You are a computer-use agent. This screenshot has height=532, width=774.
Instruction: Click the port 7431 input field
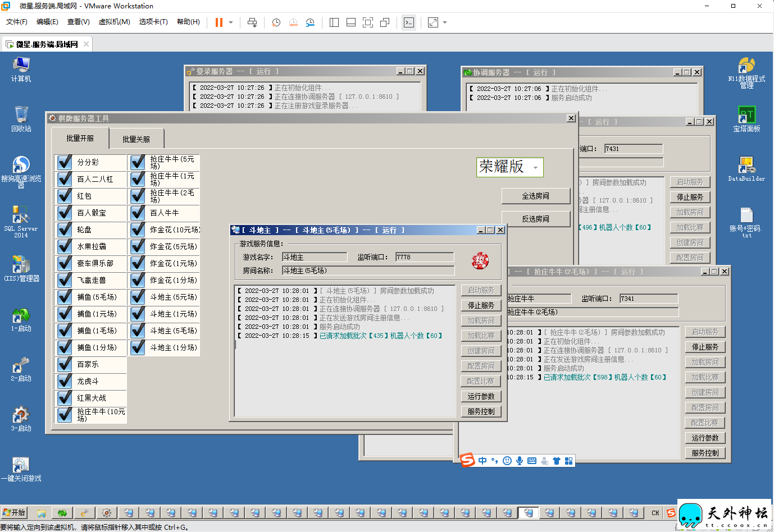tap(634, 149)
